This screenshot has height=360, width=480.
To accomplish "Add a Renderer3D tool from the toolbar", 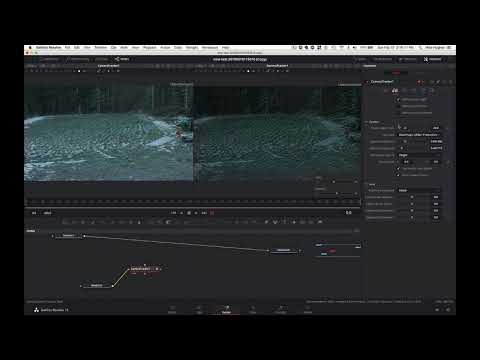I will pos(320,222).
